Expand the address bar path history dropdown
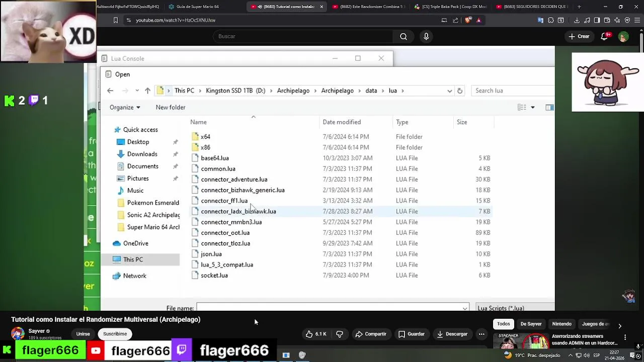 click(x=449, y=90)
